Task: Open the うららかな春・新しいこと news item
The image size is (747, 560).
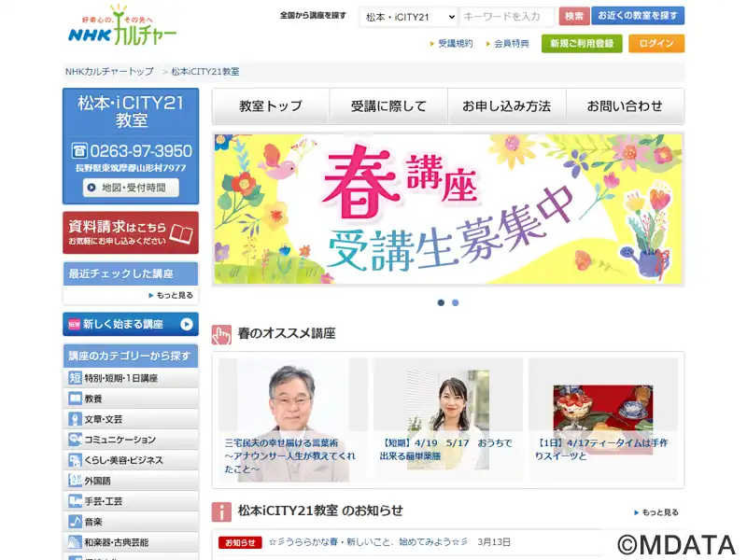Action: point(368,542)
